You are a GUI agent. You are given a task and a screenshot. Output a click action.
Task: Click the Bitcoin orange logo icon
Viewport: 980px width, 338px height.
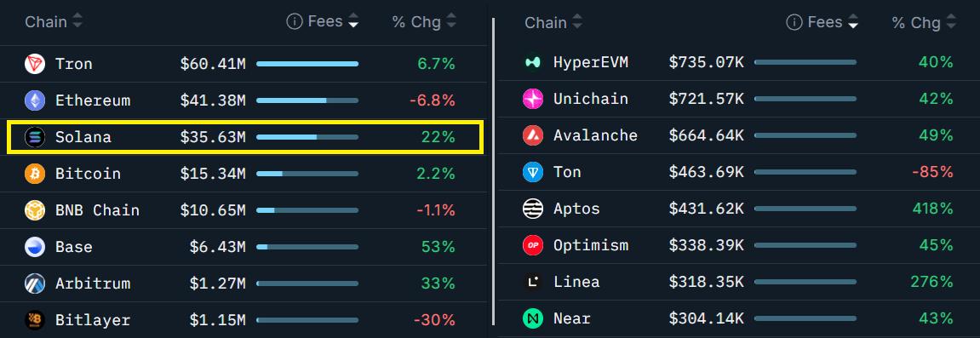pyautogui.click(x=35, y=174)
